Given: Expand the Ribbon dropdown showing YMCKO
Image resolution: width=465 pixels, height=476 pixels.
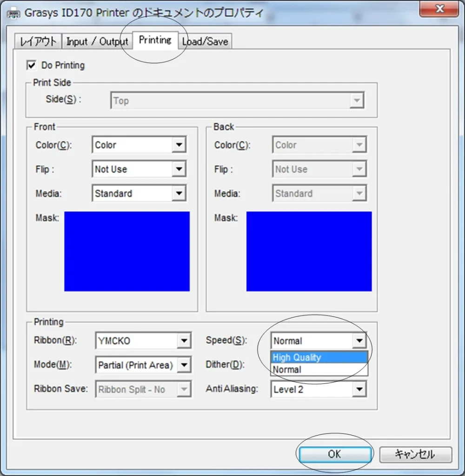Looking at the screenshot, I should 143,340.
